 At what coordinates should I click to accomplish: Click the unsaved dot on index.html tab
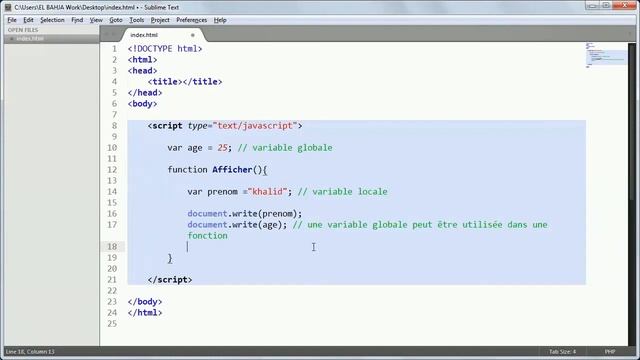point(193,35)
